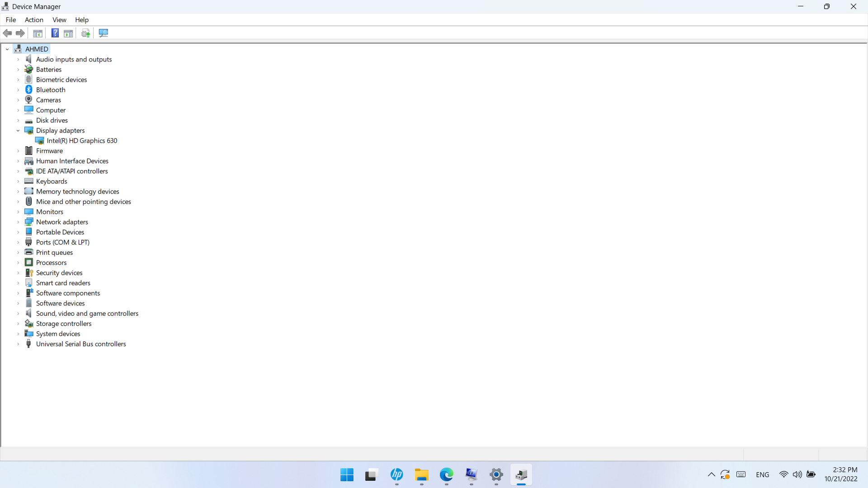
Task: Collapse the Display adapters category
Action: [18, 131]
